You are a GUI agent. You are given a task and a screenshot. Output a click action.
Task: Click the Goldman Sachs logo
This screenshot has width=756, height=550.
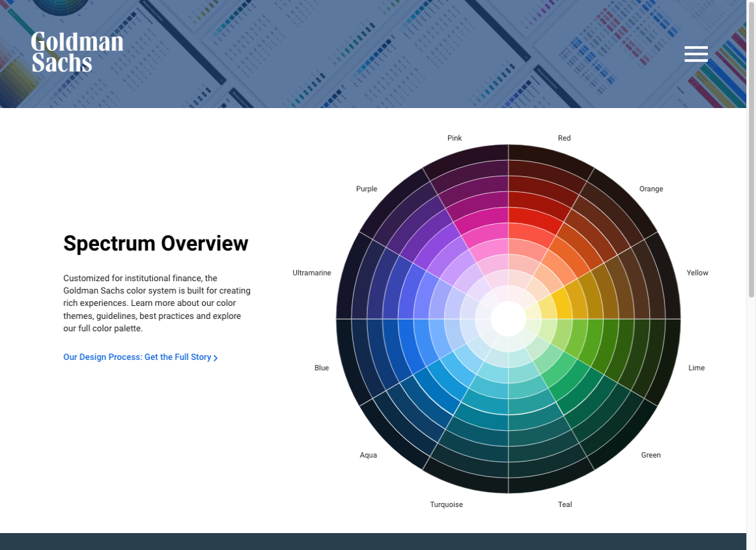click(x=77, y=52)
